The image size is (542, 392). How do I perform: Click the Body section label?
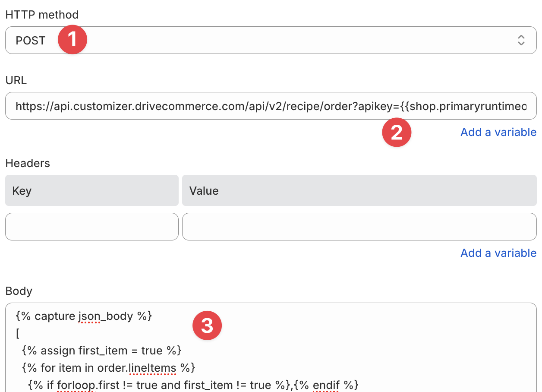[19, 291]
